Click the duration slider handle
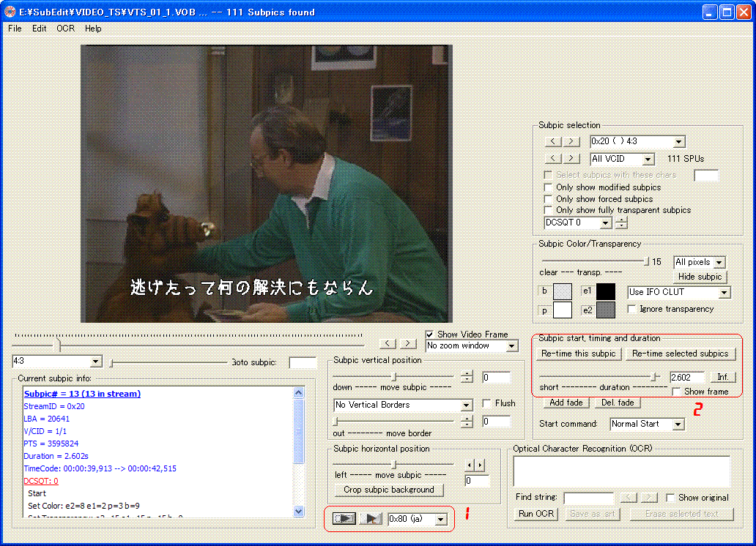This screenshot has height=546, width=756. (655, 377)
